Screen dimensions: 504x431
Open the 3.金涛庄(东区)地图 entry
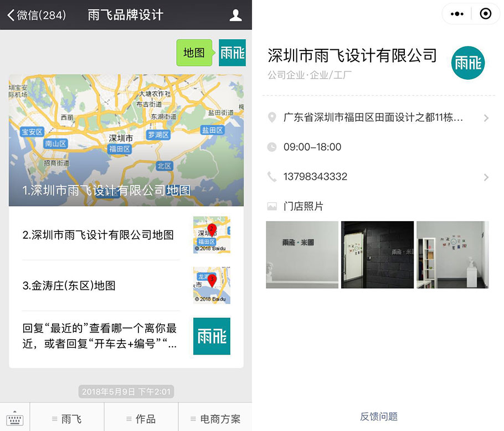point(126,285)
